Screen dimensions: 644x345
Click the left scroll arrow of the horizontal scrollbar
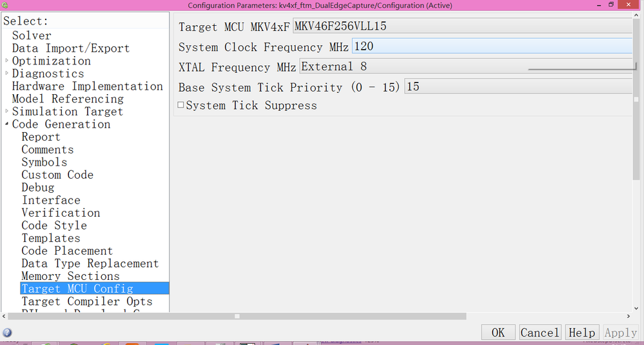4,316
